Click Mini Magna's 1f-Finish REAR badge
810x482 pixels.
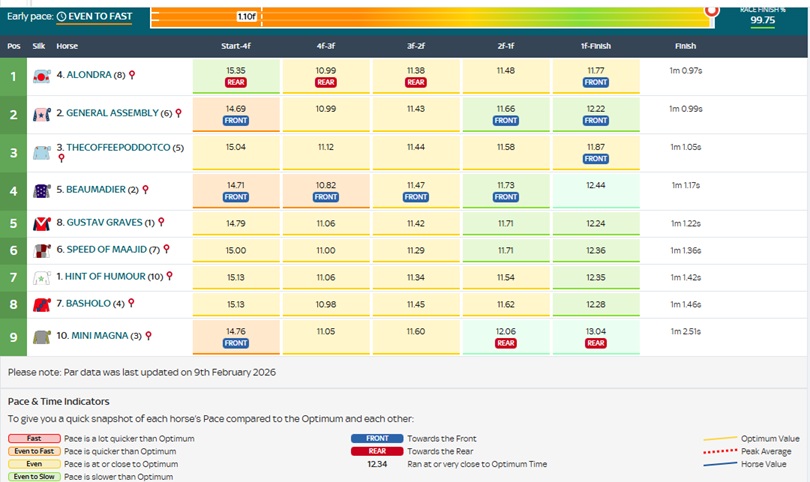click(595, 343)
